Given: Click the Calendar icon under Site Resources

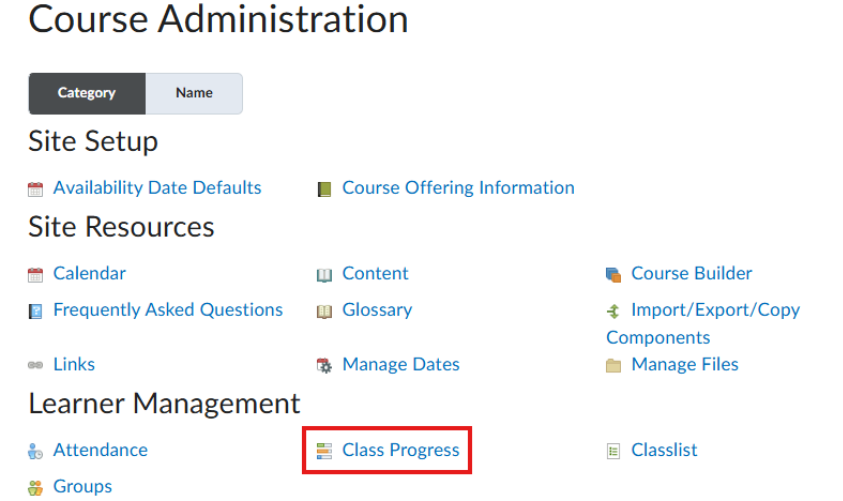Looking at the screenshot, I should (x=36, y=275).
